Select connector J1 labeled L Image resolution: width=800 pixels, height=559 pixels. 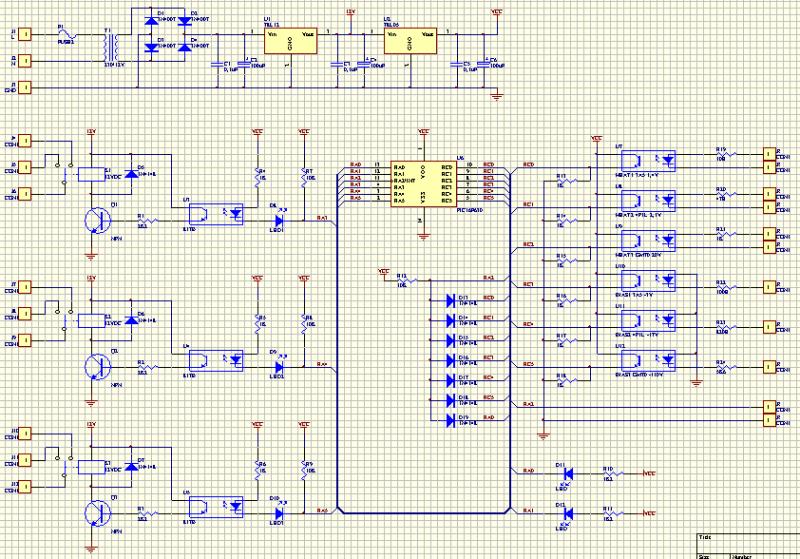point(26,34)
